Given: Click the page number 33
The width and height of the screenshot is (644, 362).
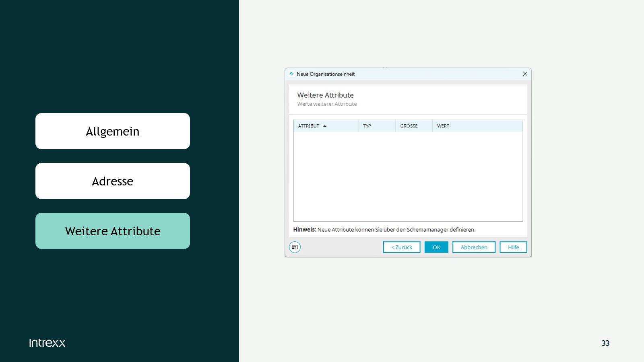Looking at the screenshot, I should coord(605,343).
